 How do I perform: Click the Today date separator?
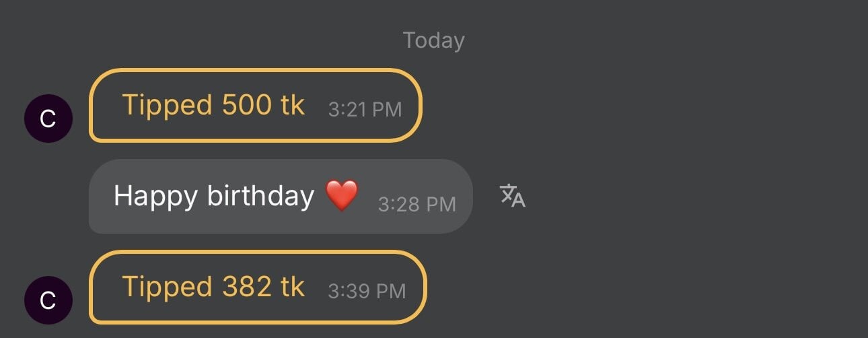pyautogui.click(x=433, y=40)
